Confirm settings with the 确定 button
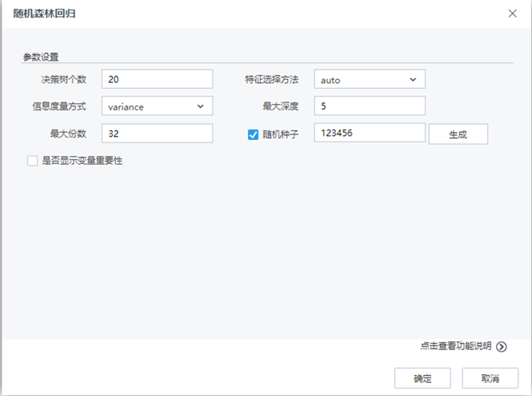 pos(422,378)
